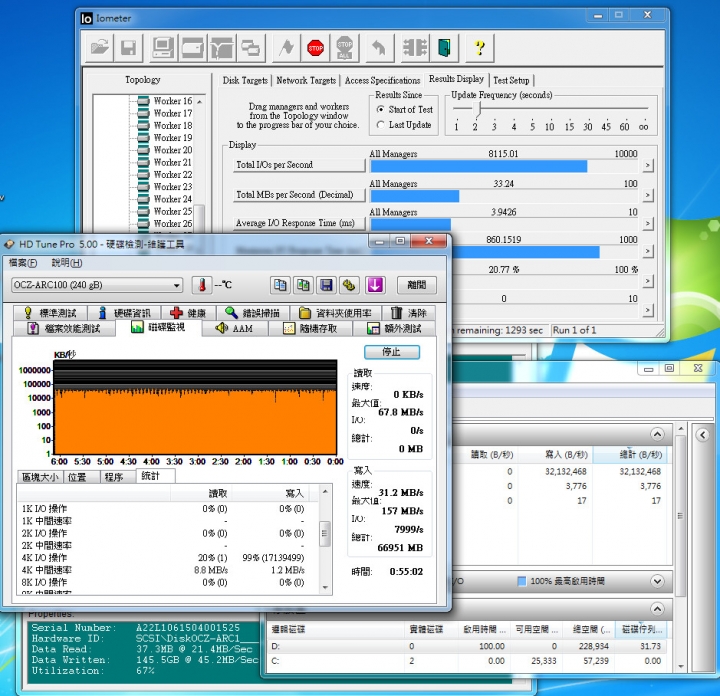Viewport: 720px width, 696px height.
Task: Click the red STOP test icon
Action: 315,47
